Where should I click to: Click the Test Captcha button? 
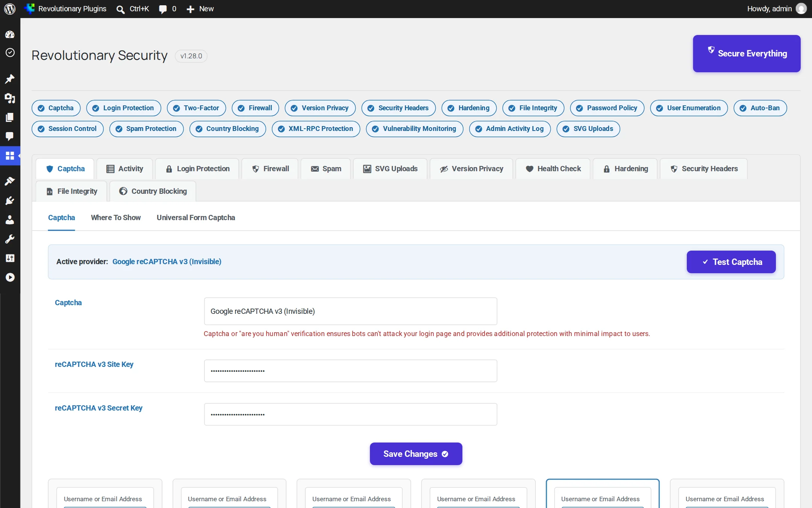[x=731, y=262]
